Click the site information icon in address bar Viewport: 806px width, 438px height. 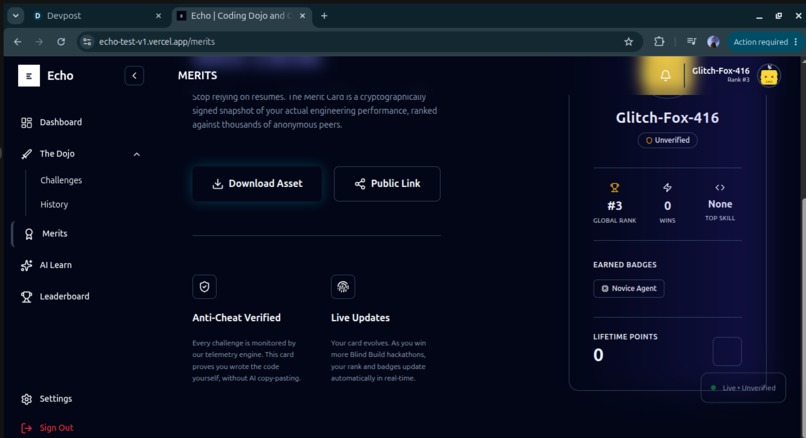(87, 42)
